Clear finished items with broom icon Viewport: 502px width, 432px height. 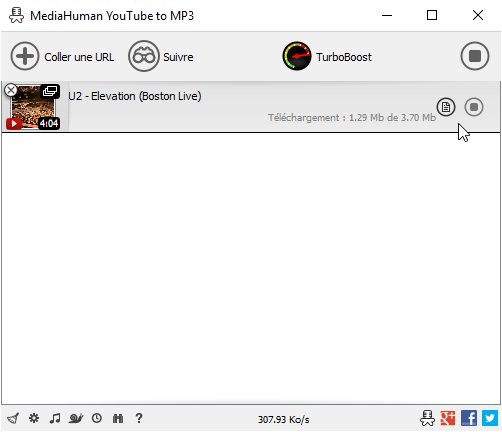13,418
